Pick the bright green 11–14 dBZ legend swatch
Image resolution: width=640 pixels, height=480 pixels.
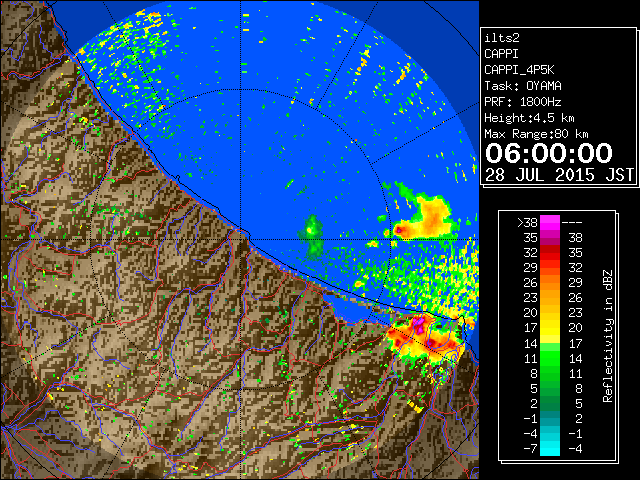coord(550,358)
